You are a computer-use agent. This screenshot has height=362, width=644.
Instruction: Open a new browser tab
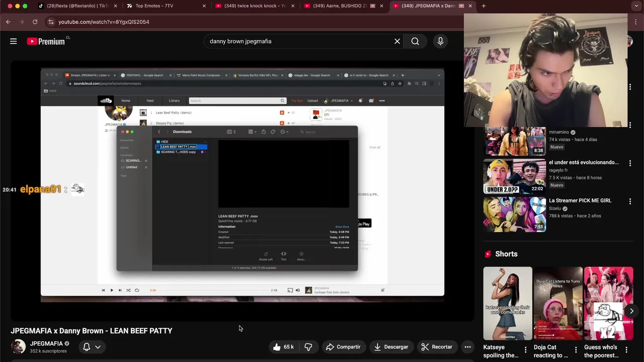click(484, 6)
